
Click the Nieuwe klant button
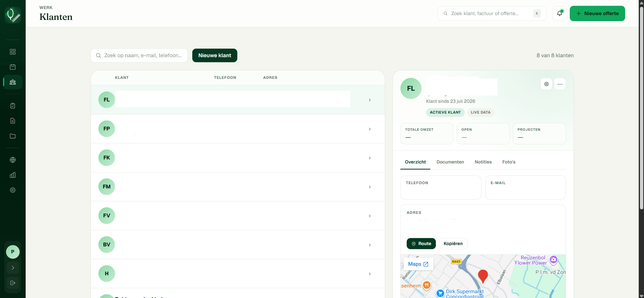pos(215,55)
